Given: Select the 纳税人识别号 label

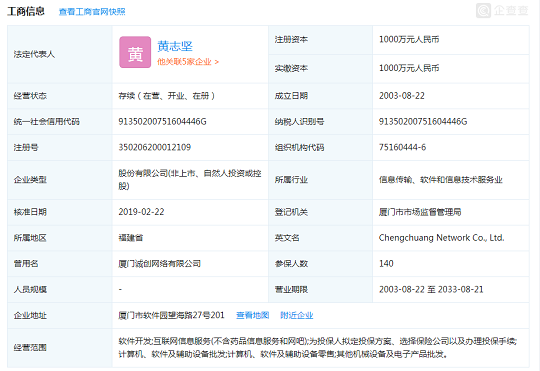Looking at the screenshot, I should click(x=299, y=122).
